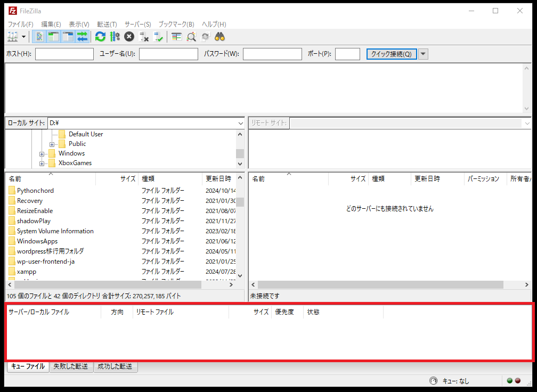Click the cancel current operation icon

coord(129,37)
